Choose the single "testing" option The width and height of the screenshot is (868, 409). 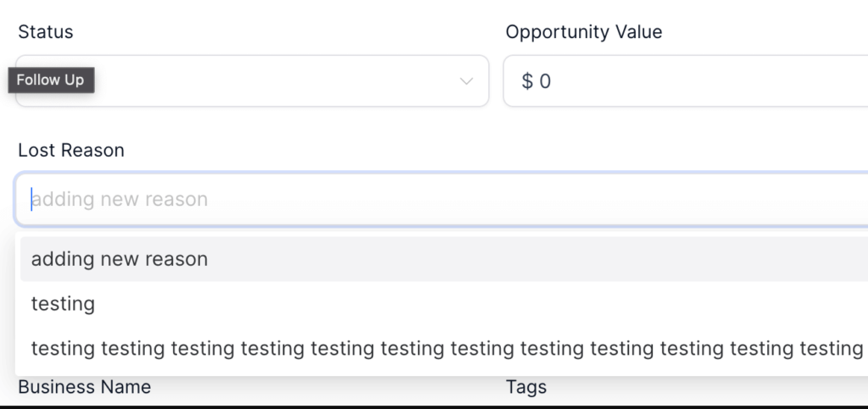[64, 304]
